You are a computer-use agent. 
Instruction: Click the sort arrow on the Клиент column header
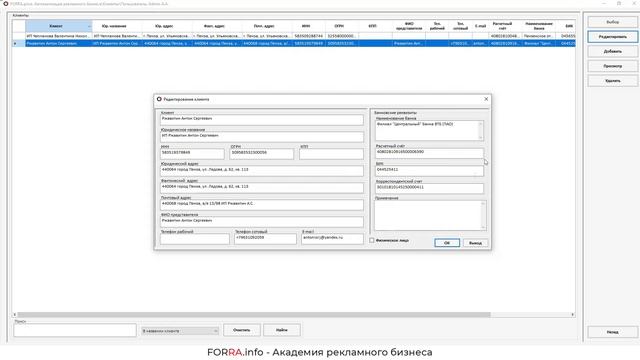[x=89, y=27]
